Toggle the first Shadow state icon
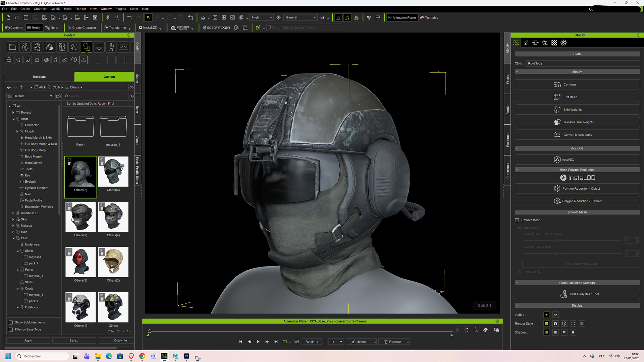Viewport: 644px width, 362px height. tap(546, 333)
